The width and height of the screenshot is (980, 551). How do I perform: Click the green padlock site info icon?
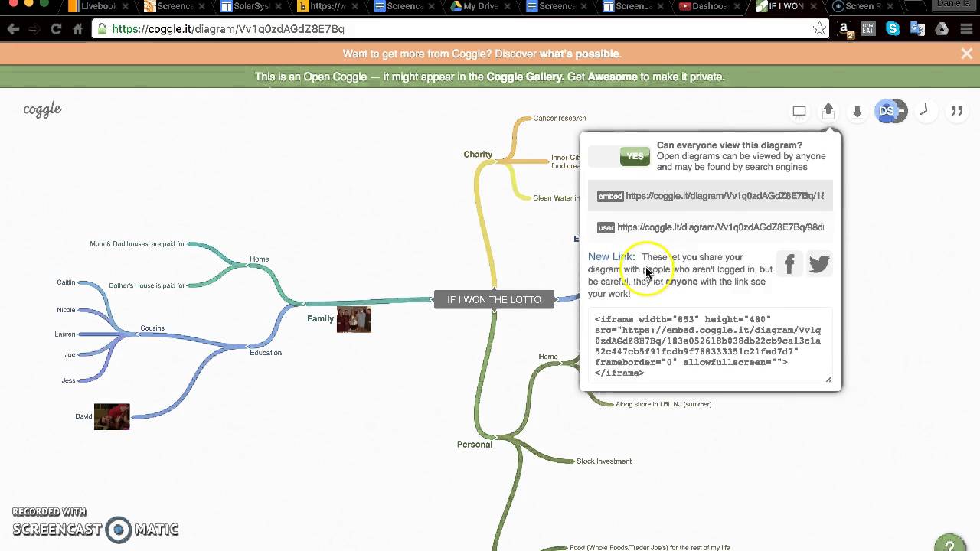pos(102,29)
